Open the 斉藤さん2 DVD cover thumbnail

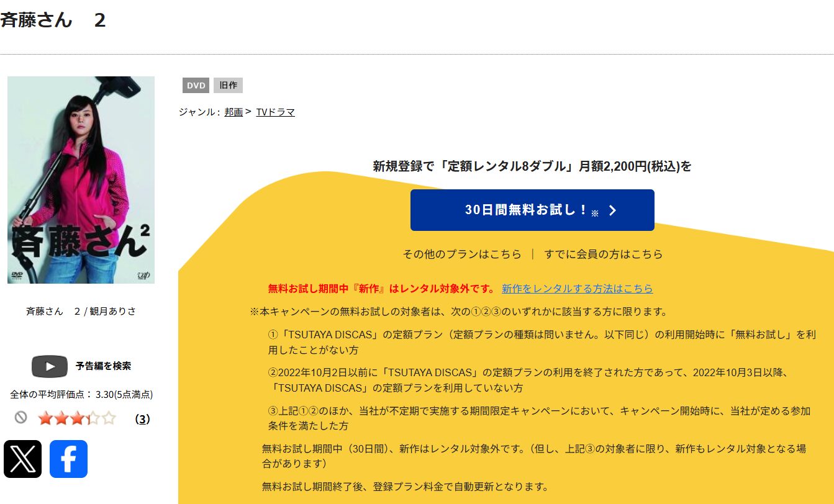tap(81, 180)
